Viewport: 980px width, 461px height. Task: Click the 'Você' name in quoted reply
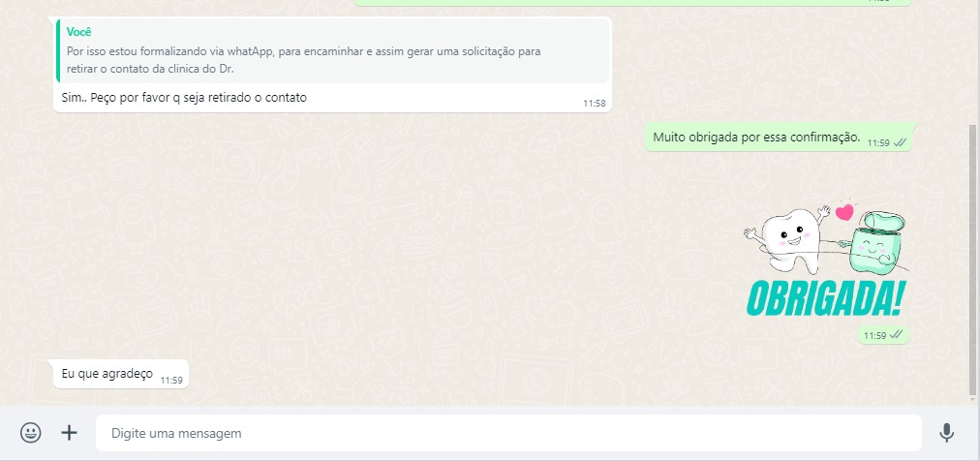point(78,33)
